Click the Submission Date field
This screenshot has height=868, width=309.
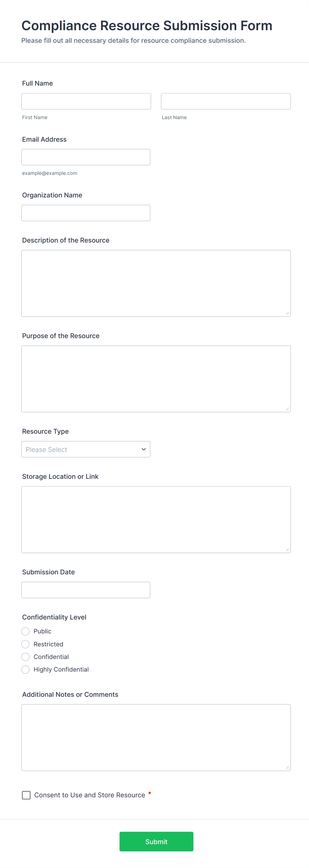coord(86,590)
